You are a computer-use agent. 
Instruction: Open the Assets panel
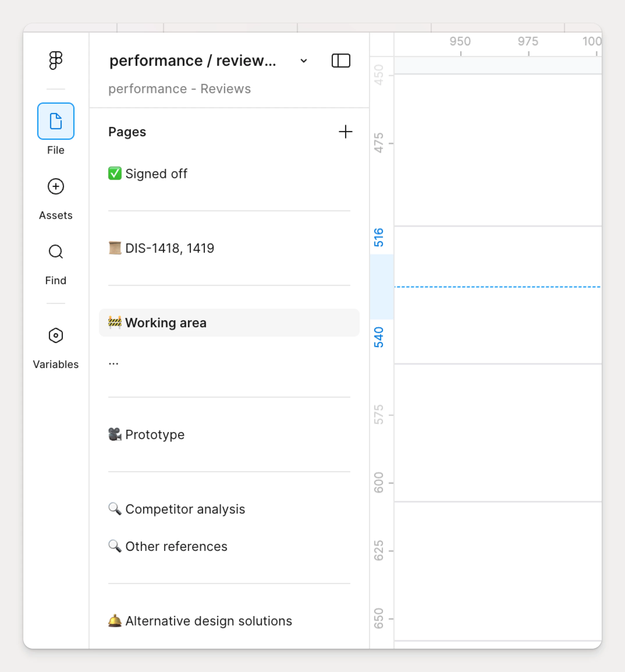[x=55, y=187]
